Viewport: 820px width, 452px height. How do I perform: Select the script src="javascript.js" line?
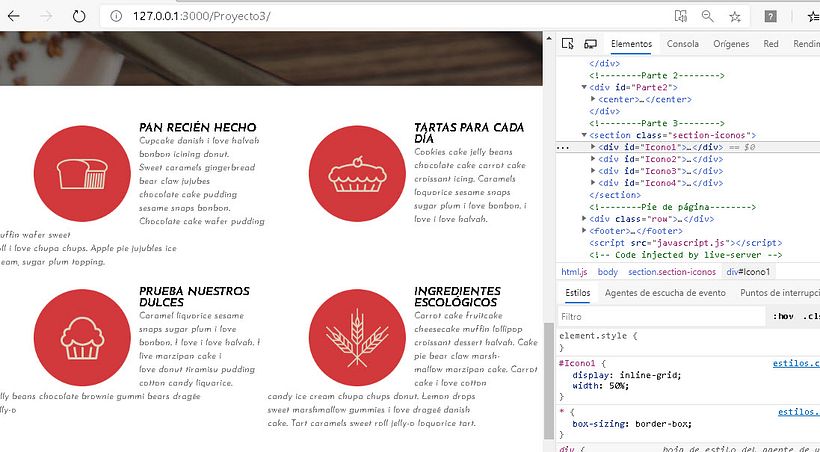point(686,243)
